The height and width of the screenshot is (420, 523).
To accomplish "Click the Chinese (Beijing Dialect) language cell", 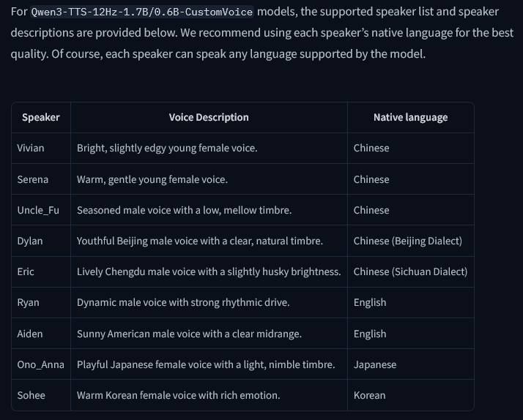I will click(x=407, y=241).
